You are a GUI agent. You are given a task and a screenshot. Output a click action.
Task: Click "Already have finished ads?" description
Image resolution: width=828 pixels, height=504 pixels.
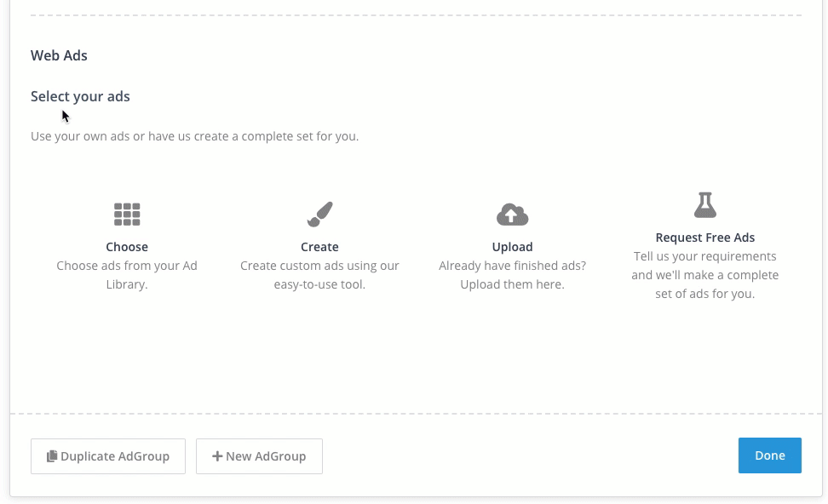tap(512, 266)
